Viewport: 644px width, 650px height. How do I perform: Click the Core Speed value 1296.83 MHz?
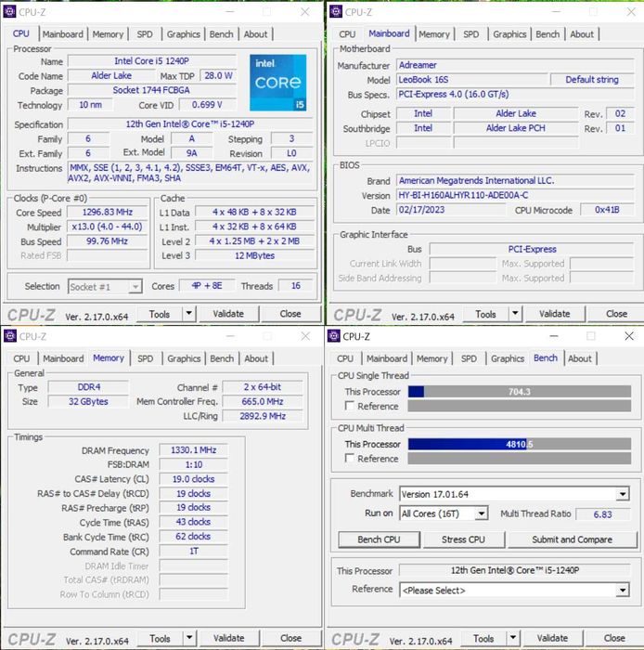coord(108,213)
